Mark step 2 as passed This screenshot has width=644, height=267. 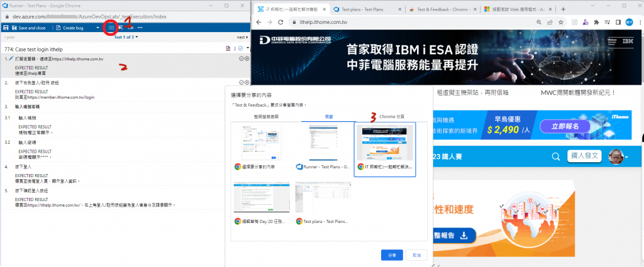pos(241,83)
